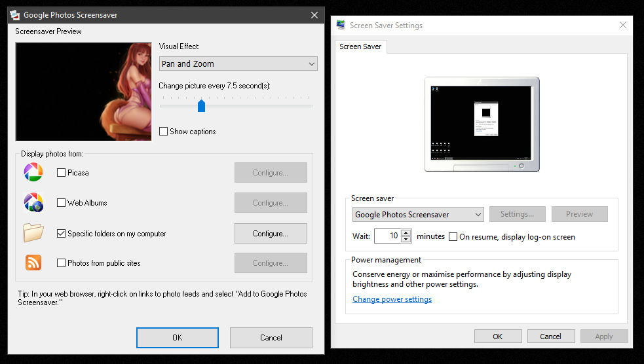Image resolution: width=644 pixels, height=364 pixels.
Task: Check On resume, display log-on screen
Action: (x=453, y=237)
